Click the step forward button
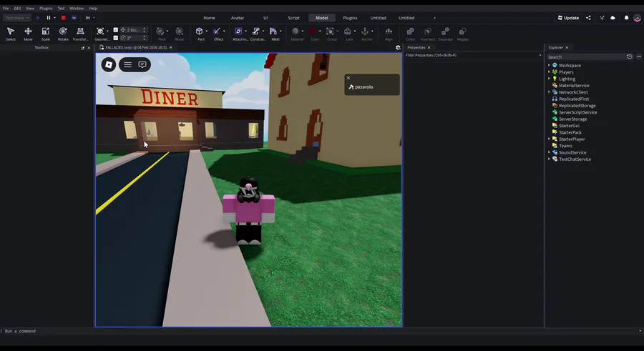This screenshot has width=644, height=351. [87, 18]
